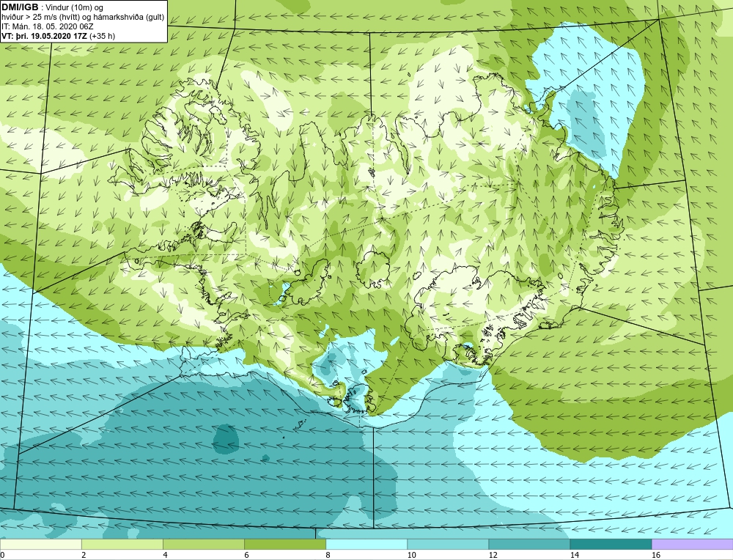This screenshot has height=560, width=733.
Task: Click the legend scale value 0
Action: click(x=2, y=555)
